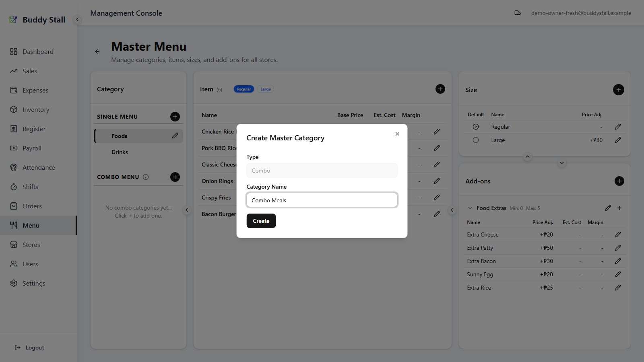Toggle the Large size filter chip
This screenshot has width=644, height=362.
pos(266,89)
